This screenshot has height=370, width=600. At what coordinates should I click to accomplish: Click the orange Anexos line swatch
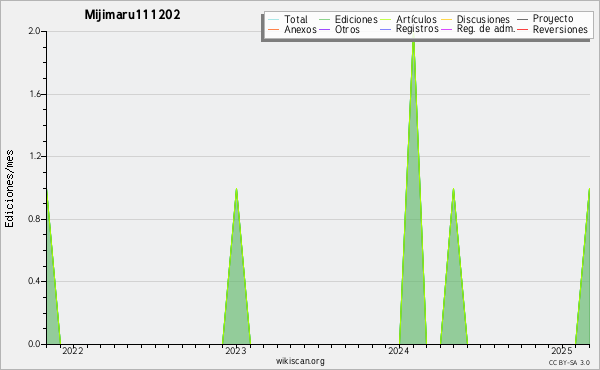pos(274,29)
